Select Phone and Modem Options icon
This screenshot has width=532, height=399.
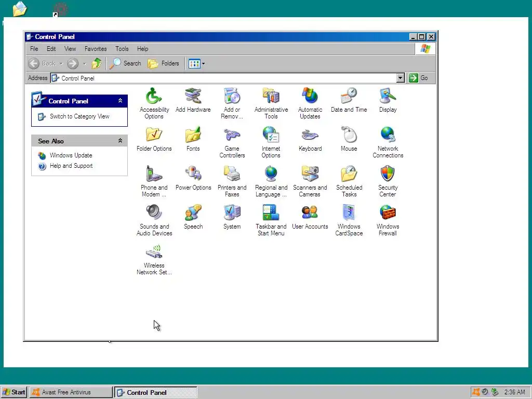[x=154, y=181]
